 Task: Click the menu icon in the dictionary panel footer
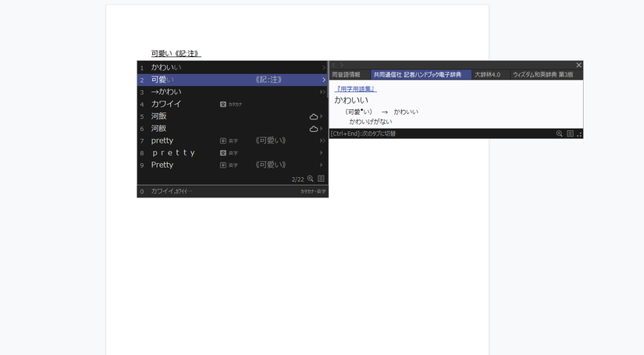(570, 134)
